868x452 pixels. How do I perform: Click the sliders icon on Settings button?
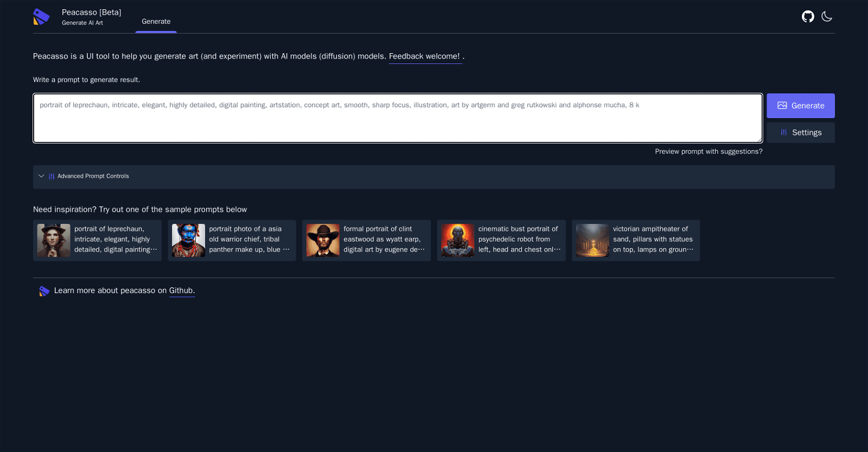[x=783, y=132]
